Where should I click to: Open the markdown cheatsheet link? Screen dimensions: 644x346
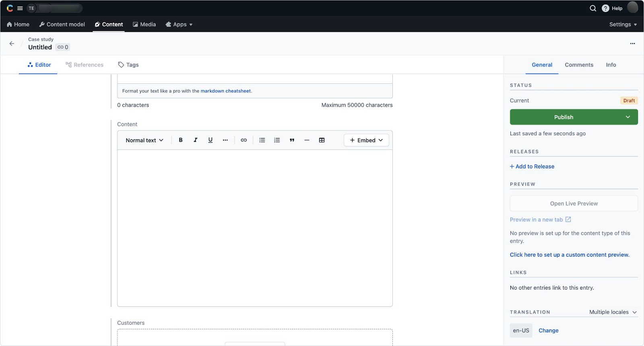(226, 91)
